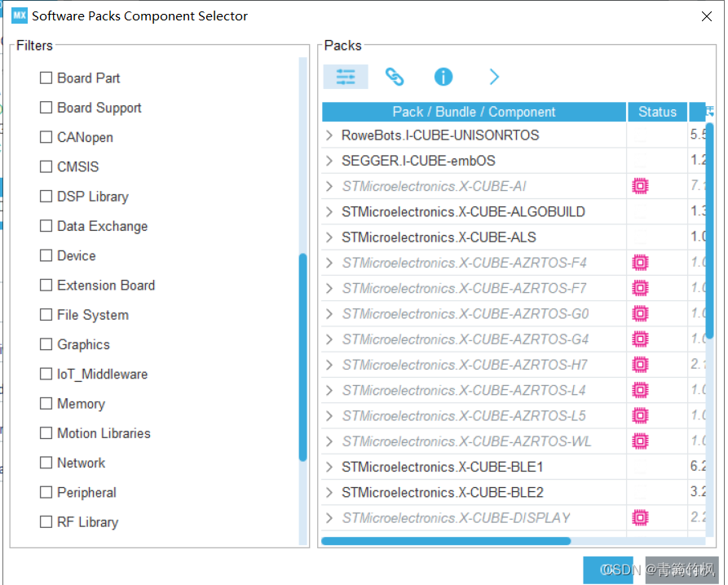Viewport: 728px width, 585px height.
Task: Enable the CANopen filter checkbox
Action: pyautogui.click(x=46, y=137)
